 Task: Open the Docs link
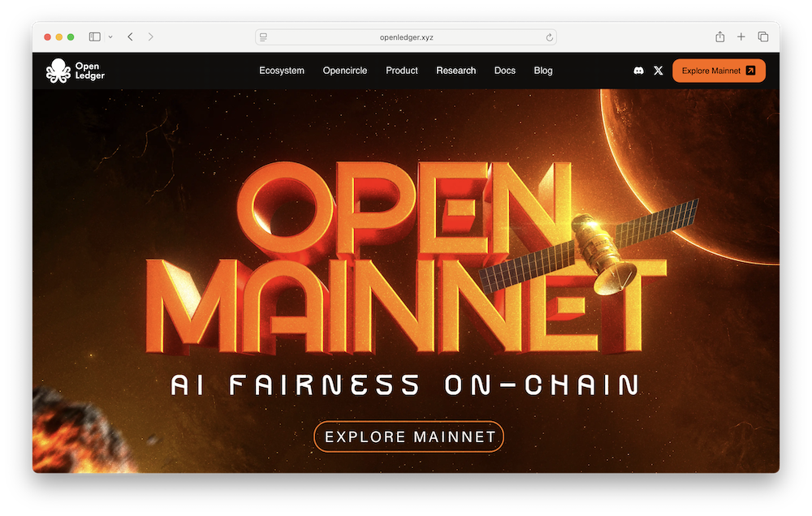504,71
